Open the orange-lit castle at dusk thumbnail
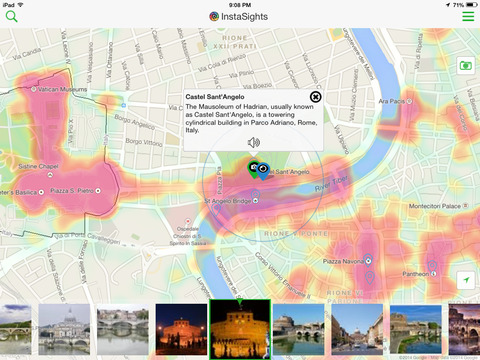480x360 pixels. pyautogui.click(x=181, y=329)
